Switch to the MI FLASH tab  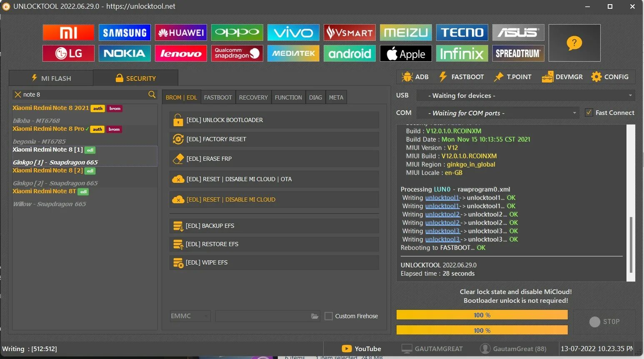coord(51,78)
